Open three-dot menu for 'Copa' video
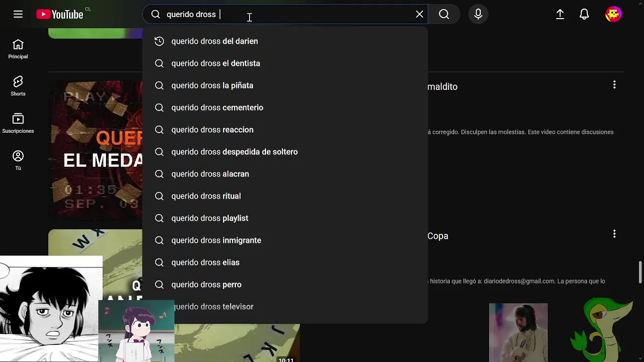 tap(614, 234)
